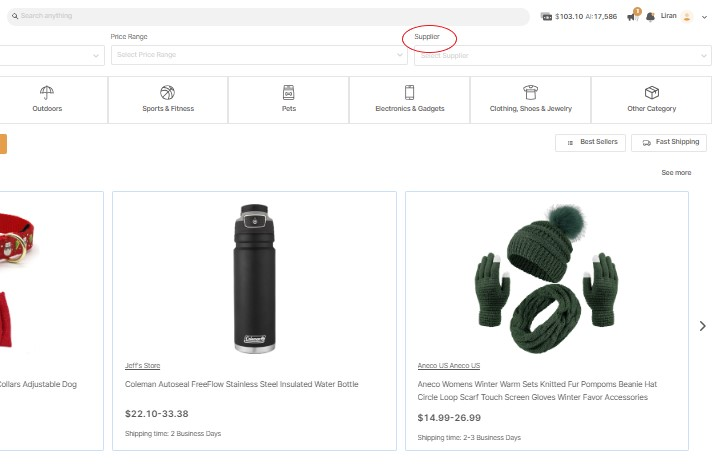Image resolution: width=728 pixels, height=467 pixels.
Task: Open the megaphone announcements icon
Action: pyautogui.click(x=632, y=17)
